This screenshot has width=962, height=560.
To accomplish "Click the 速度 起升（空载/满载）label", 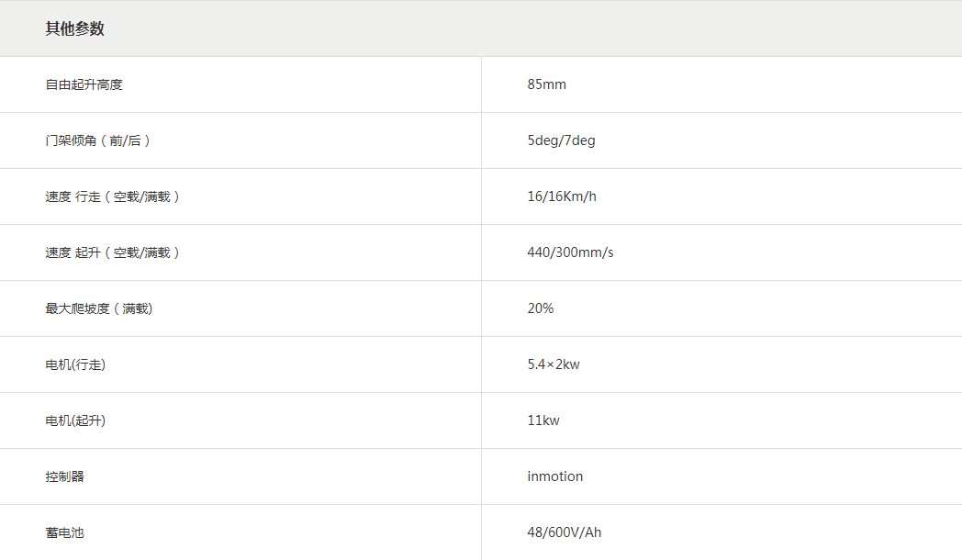I will point(113,252).
